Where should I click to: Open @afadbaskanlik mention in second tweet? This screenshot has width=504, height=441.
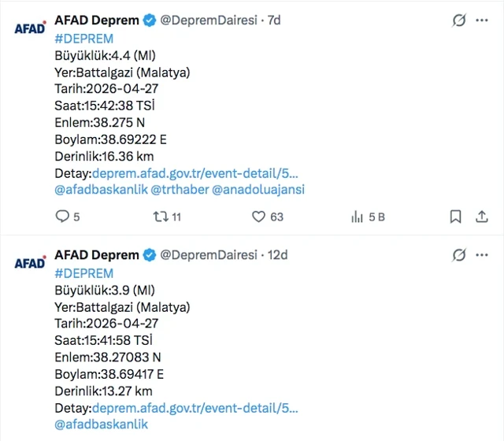click(101, 424)
